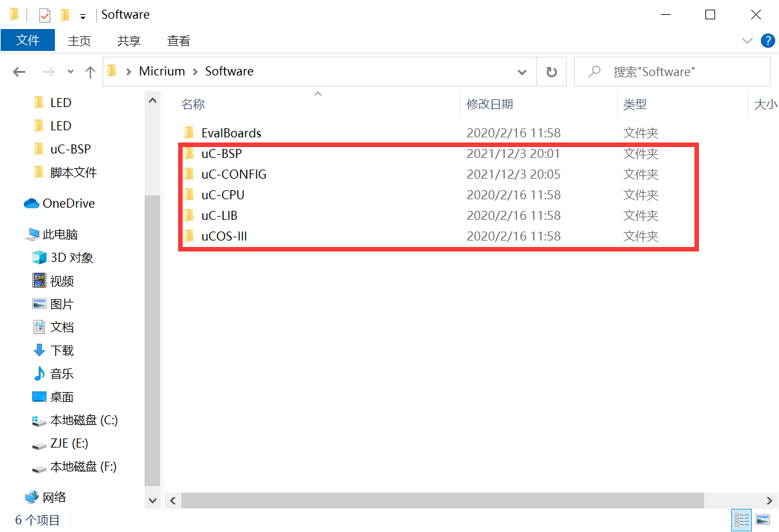Click uC-BSP modified date 2021/12/3 20:01
Screen dimensions: 779x532
pyautogui.click(x=514, y=153)
